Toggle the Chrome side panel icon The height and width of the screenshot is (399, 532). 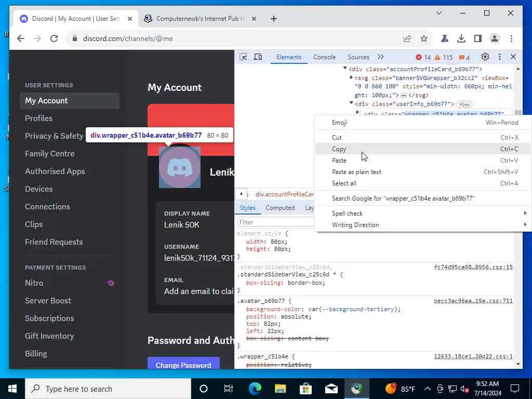pyautogui.click(x=478, y=38)
